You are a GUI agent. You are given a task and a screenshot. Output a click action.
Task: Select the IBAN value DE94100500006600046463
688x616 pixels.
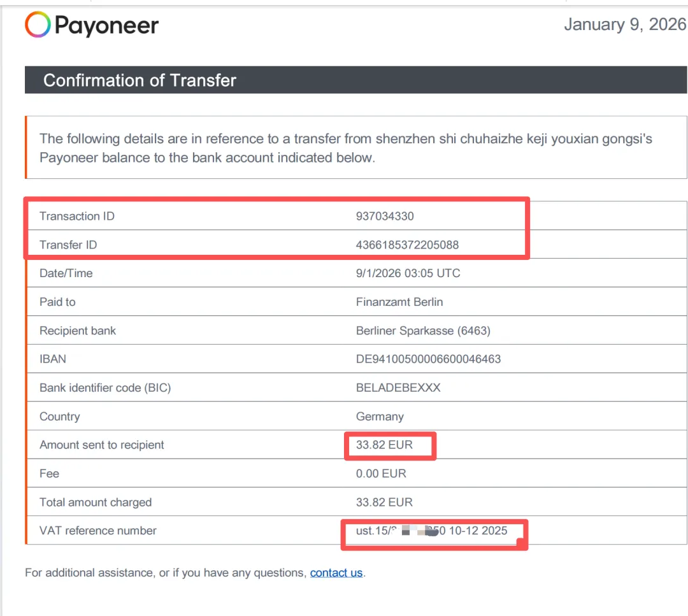click(428, 359)
